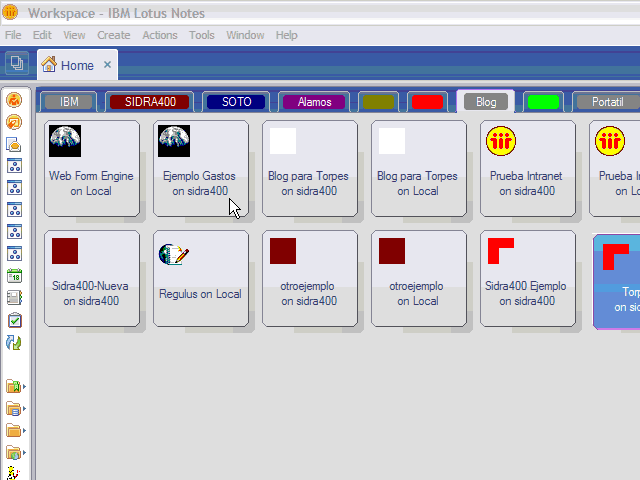Screen dimensions: 640x480
Task: Close the Home tab with its X
Action: 107,64
